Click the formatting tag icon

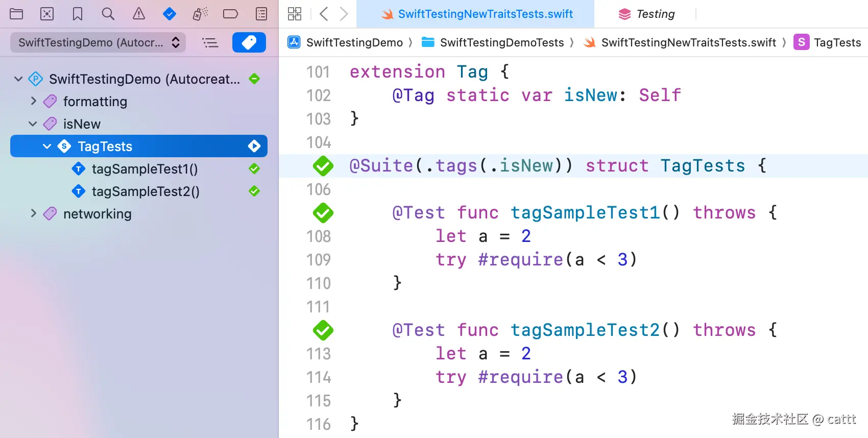(x=50, y=102)
